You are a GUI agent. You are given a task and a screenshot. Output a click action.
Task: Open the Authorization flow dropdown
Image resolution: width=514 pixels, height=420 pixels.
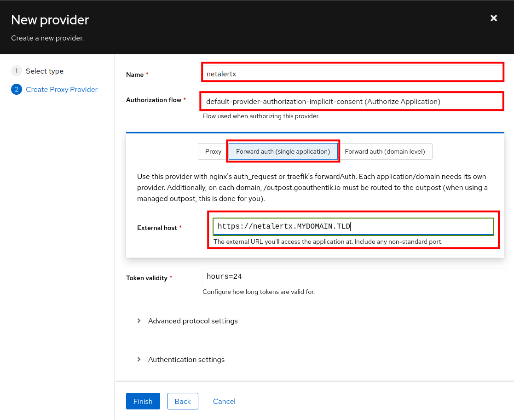coord(352,101)
